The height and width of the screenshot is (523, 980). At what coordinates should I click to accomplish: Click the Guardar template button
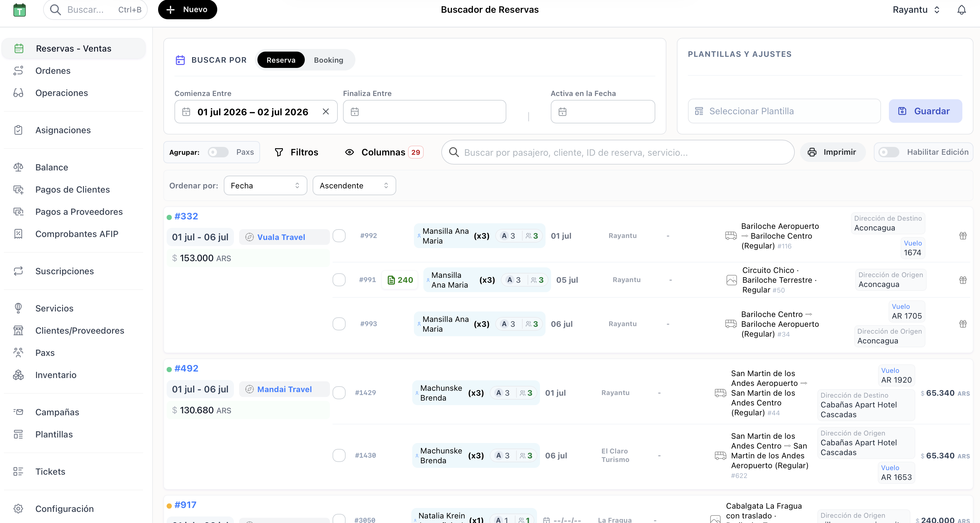tap(925, 111)
